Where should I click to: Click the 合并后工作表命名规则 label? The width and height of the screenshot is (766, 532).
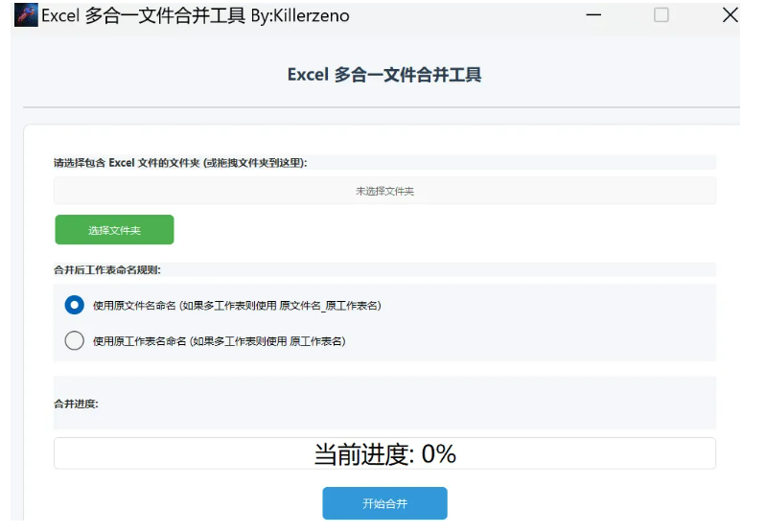(x=107, y=269)
